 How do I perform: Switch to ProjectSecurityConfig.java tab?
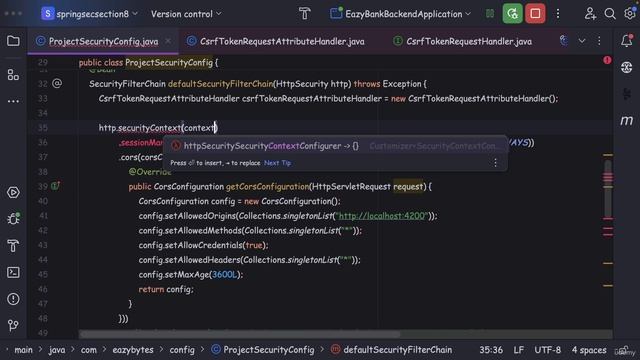click(103, 41)
